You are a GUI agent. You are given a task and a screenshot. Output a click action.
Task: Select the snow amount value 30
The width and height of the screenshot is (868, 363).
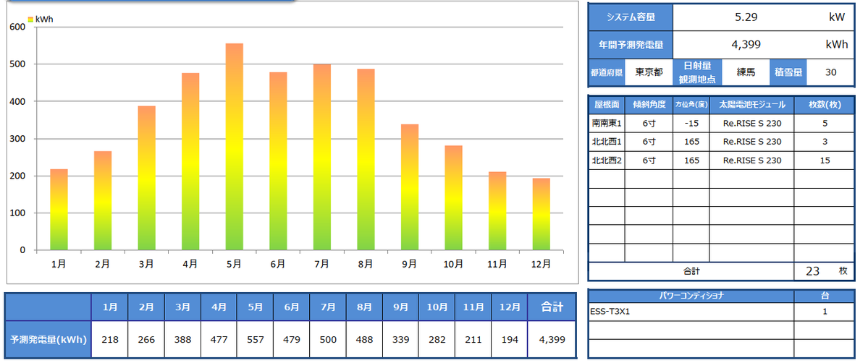(x=830, y=72)
